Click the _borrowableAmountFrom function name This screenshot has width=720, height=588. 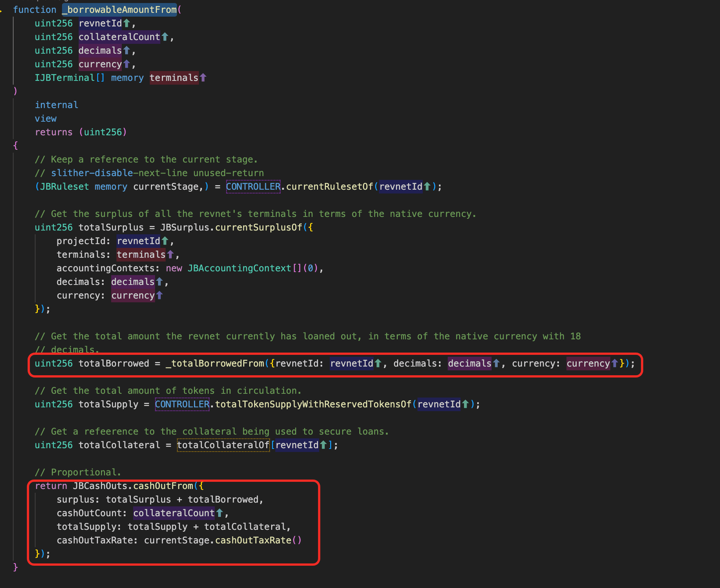pos(119,10)
